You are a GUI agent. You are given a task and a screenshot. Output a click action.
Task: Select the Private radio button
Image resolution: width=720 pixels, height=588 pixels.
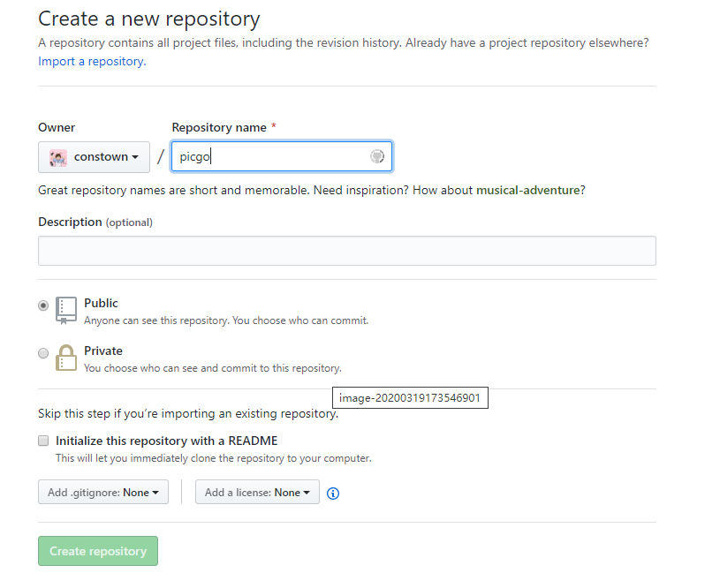43,353
